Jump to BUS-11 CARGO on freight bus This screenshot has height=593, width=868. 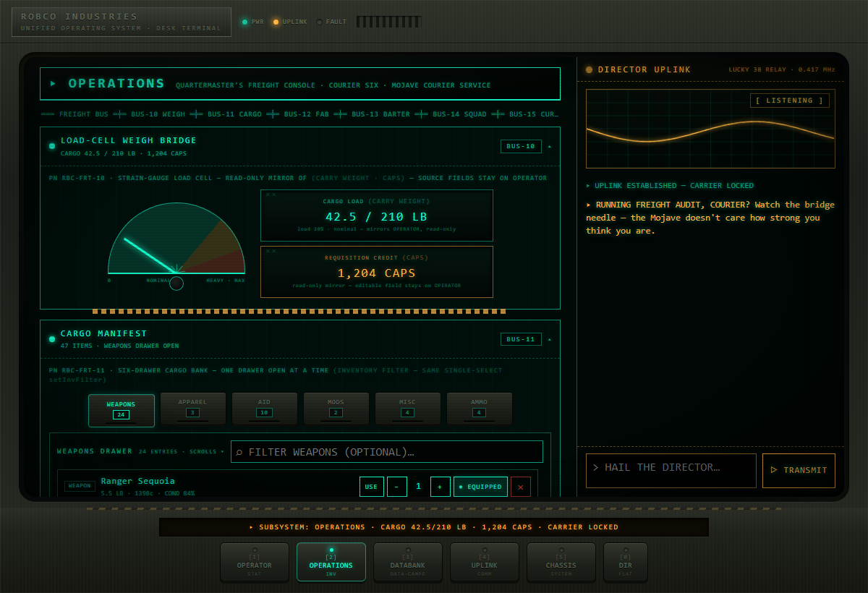pos(234,114)
